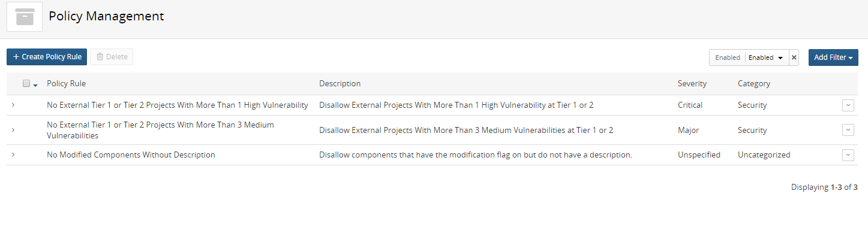Click the Delete button with trash icon
The width and height of the screenshot is (868, 236).
click(x=112, y=57)
